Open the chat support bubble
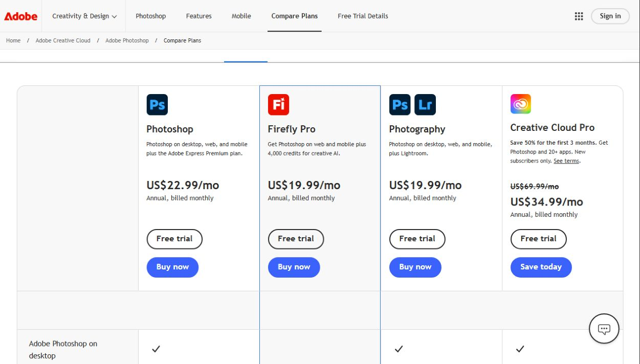The image size is (640, 364). 604,329
